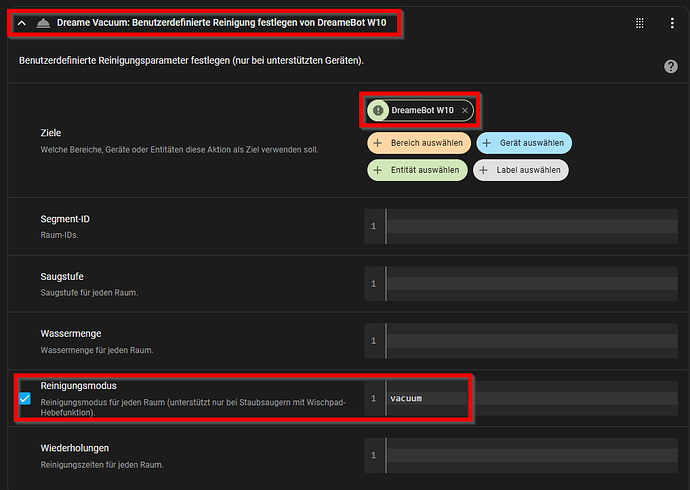Click 'Reinigungszeiten für jeden Raum.' text
Viewport: 690px width, 490px height.
coord(102,464)
